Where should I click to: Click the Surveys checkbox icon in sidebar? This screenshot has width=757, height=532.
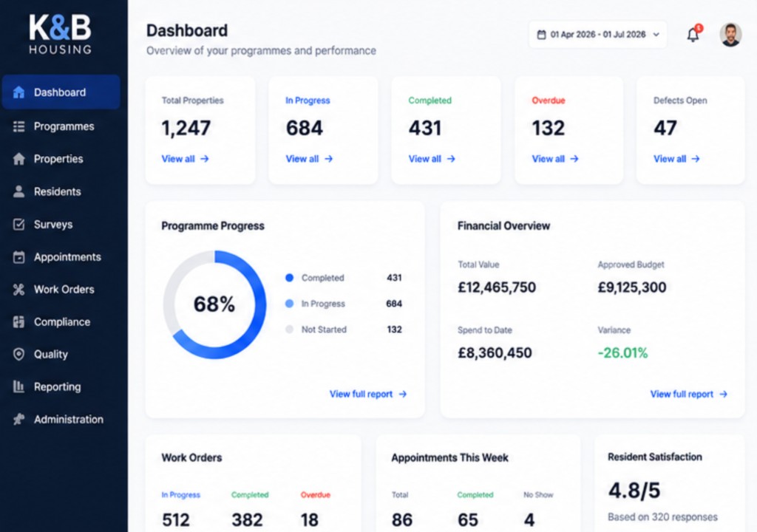click(x=18, y=224)
